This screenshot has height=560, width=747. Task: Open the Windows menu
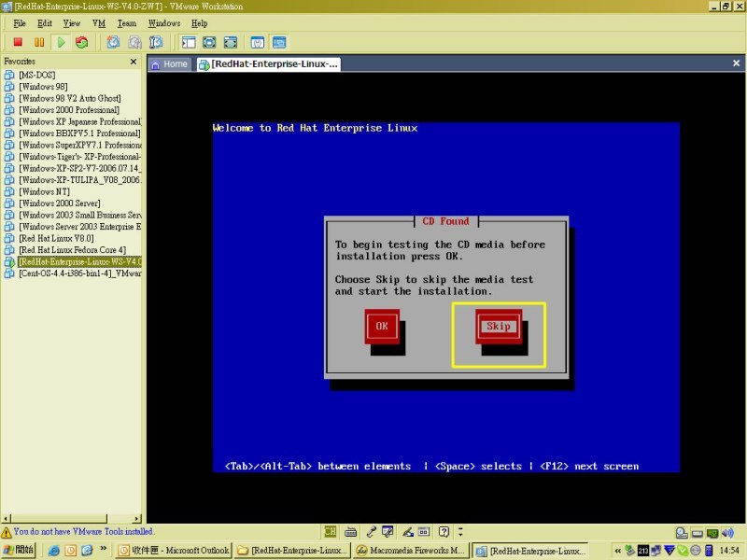coord(164,23)
